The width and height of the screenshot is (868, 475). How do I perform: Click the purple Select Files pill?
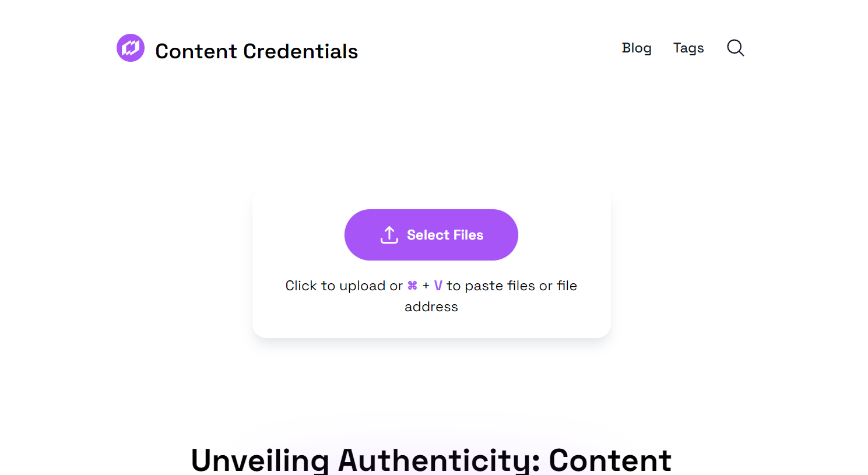click(x=431, y=234)
